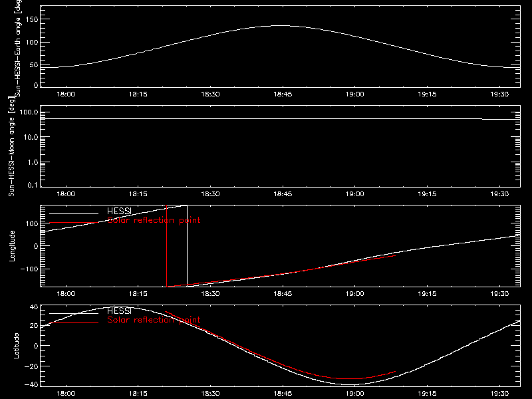Select Solar reflection point legend in Longitude plot
The height and width of the screenshot is (399, 532).
[x=154, y=220]
